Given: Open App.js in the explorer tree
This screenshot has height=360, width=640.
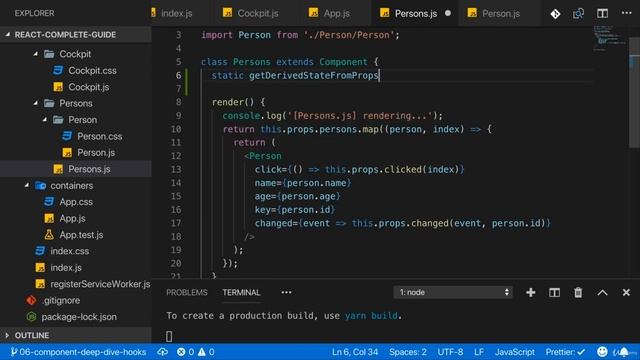Looking at the screenshot, I should 72,218.
